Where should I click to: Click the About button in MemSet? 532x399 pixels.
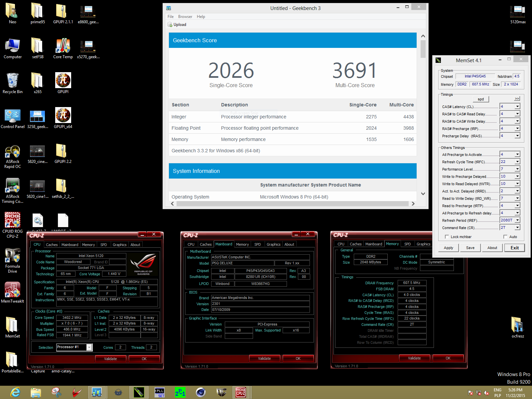[492, 248]
